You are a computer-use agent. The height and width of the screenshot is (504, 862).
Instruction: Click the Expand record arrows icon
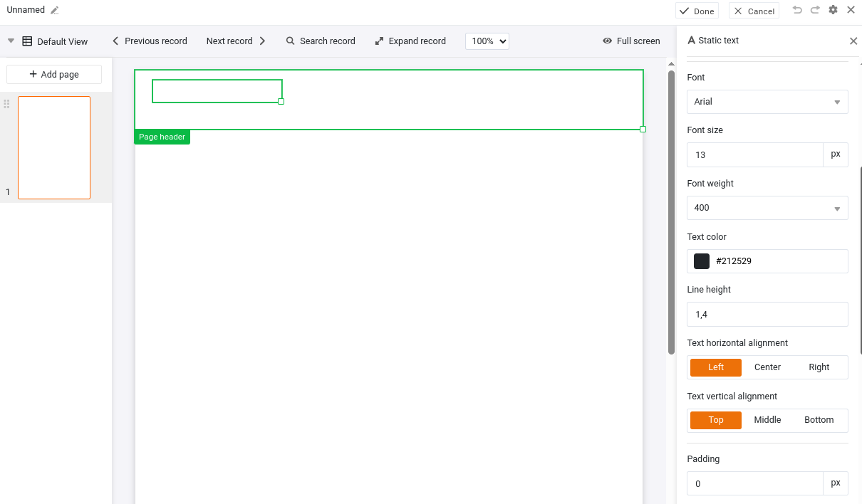[380, 41]
